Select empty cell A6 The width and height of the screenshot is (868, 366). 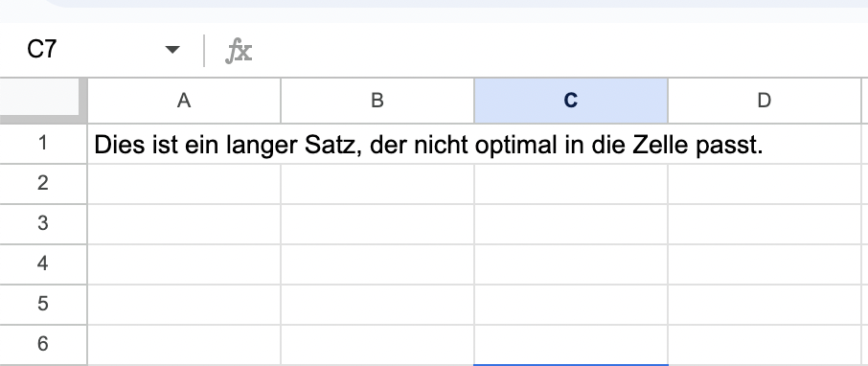184,345
